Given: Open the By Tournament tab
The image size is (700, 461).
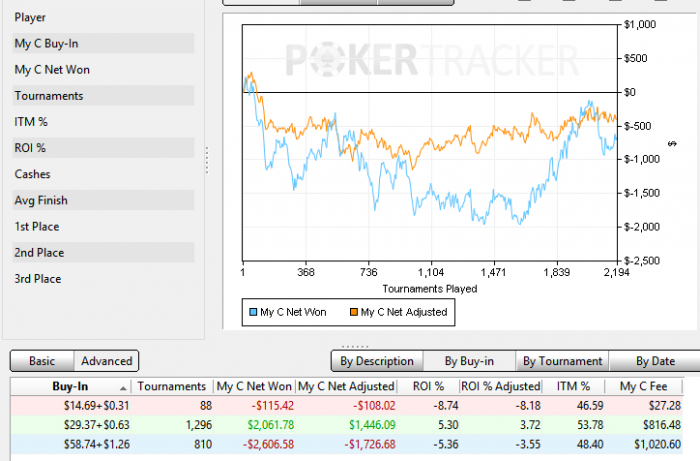Looking at the screenshot, I should click(562, 361).
